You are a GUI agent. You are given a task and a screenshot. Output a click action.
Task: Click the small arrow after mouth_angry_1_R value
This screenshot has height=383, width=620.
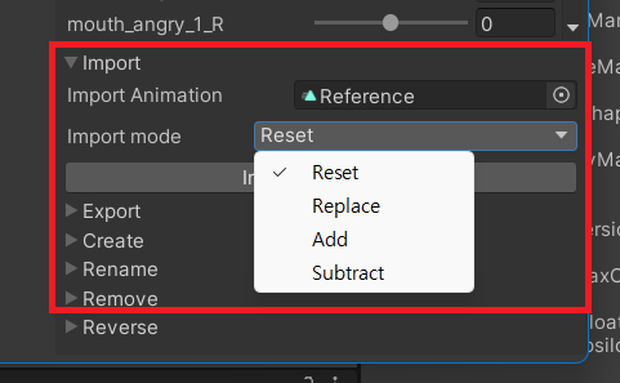tap(573, 27)
